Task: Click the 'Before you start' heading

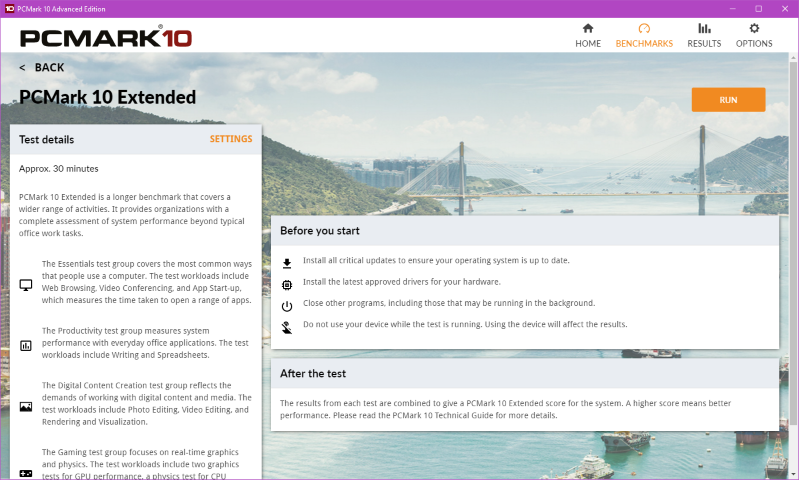Action: tap(319, 231)
